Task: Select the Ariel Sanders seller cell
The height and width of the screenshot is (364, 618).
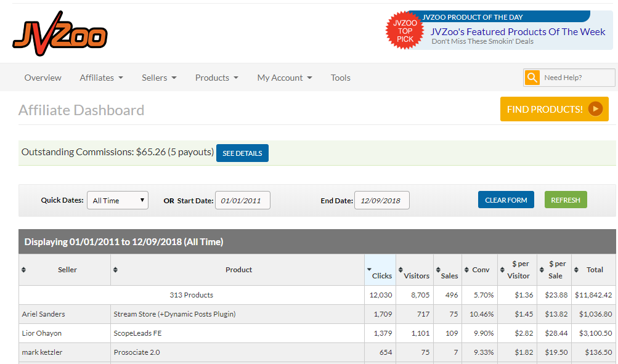Action: [x=65, y=314]
